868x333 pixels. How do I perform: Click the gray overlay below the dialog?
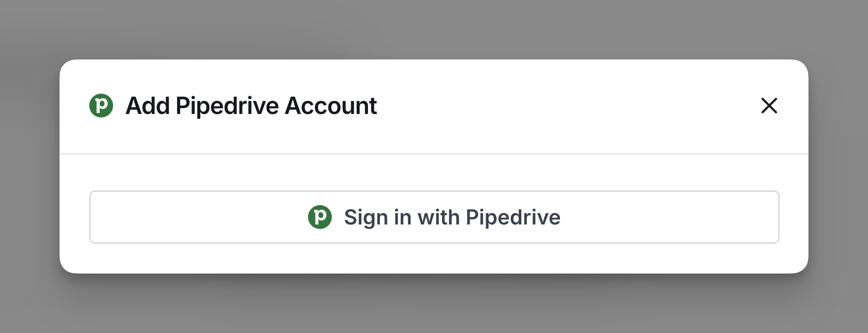pos(434,305)
